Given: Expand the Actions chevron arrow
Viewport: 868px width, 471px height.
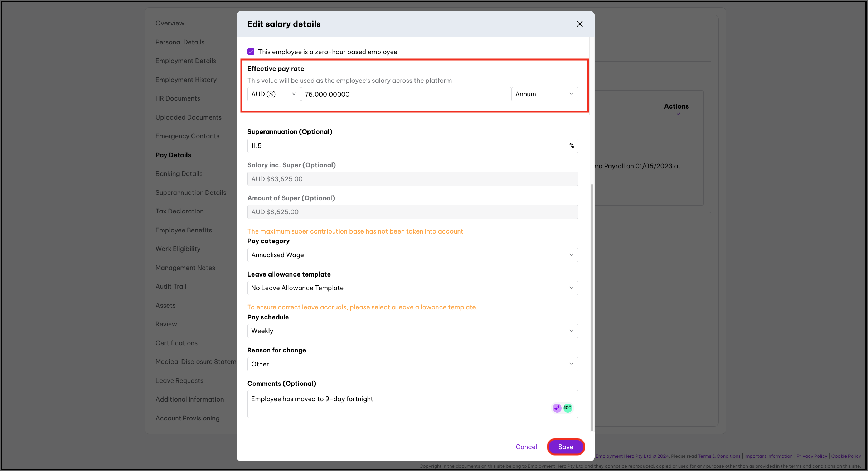Looking at the screenshot, I should pos(678,114).
